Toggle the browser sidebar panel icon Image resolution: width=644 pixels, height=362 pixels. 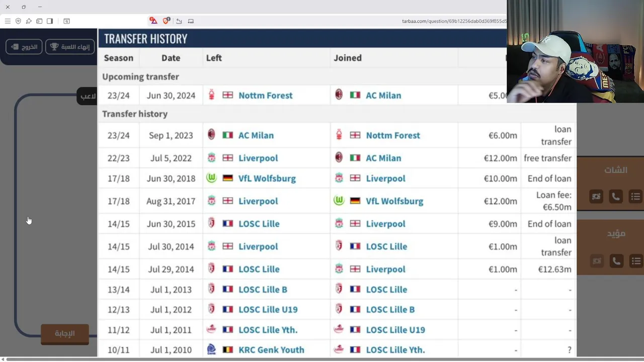point(50,21)
